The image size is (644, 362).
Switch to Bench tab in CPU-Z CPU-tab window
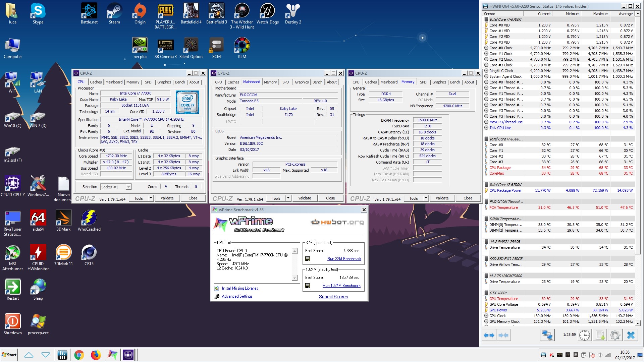click(x=180, y=82)
